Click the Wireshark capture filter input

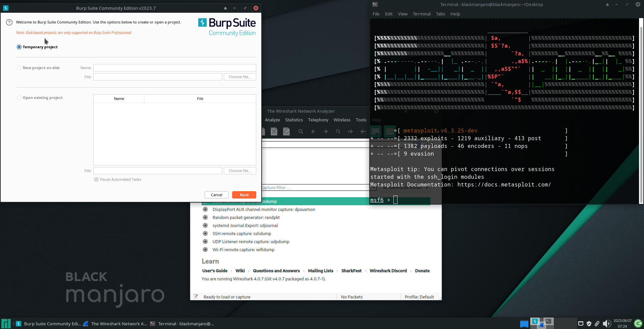point(315,188)
